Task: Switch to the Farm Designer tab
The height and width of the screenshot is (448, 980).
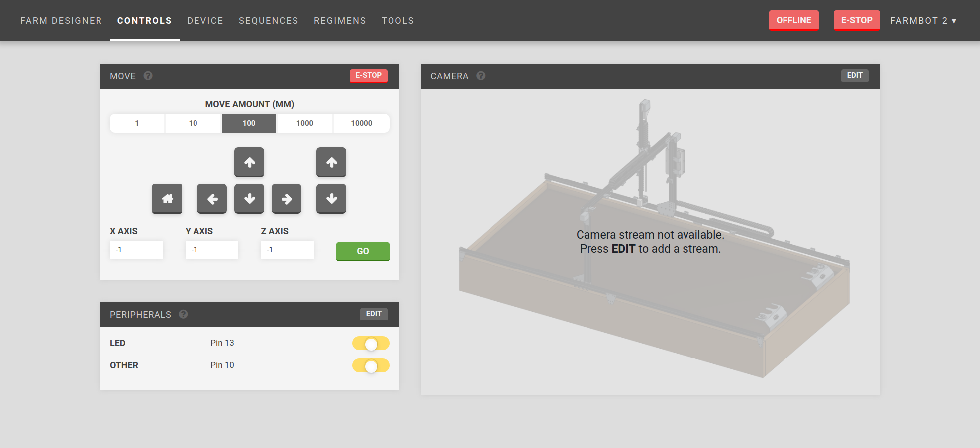Action: pos(61,21)
